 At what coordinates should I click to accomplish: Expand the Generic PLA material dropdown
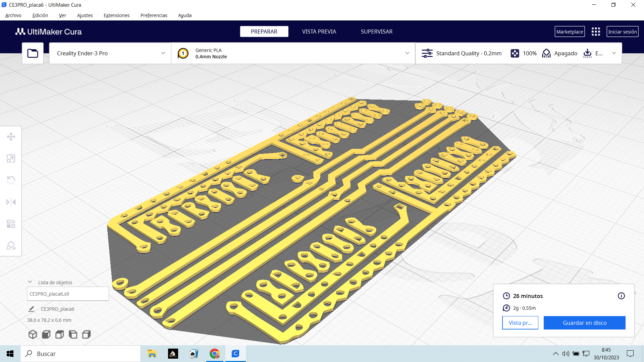[407, 53]
